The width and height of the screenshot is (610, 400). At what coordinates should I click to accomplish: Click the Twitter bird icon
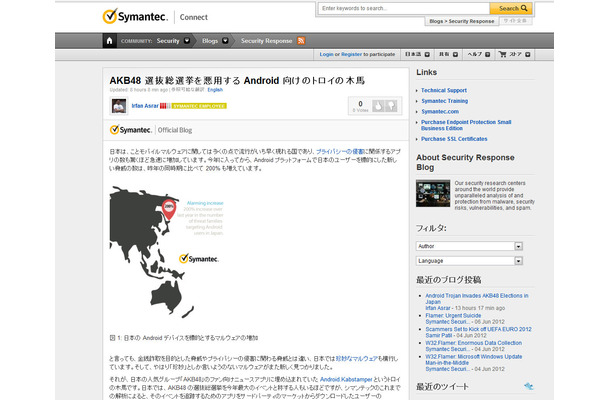pos(528,386)
